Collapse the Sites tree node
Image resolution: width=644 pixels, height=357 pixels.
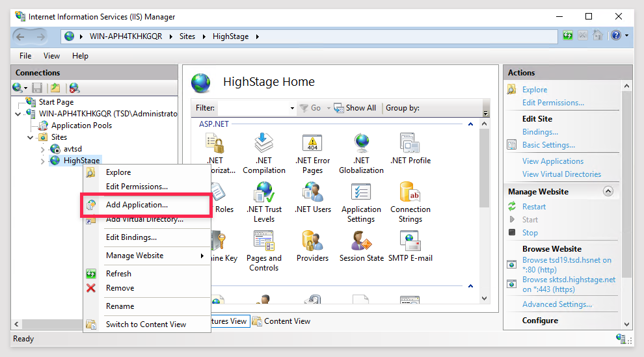(31, 137)
